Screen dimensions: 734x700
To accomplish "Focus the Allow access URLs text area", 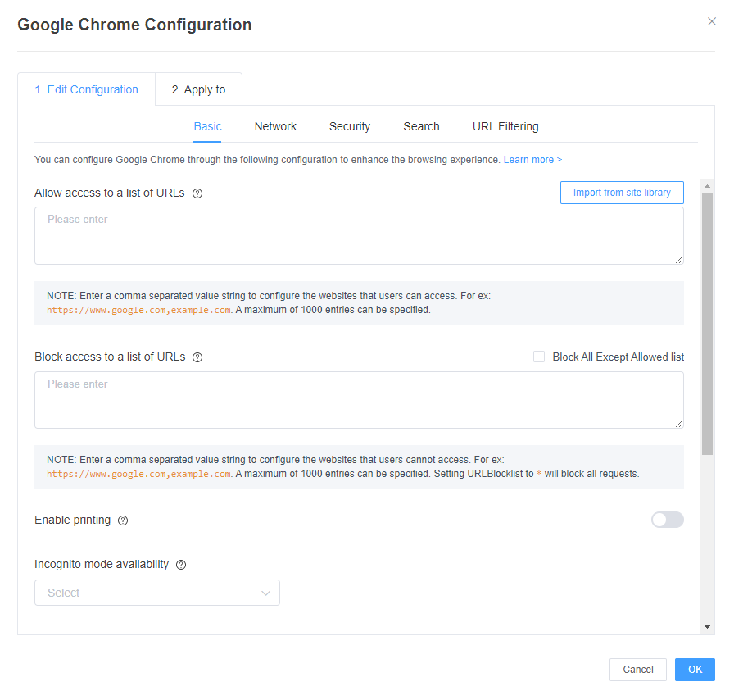I will tap(359, 236).
